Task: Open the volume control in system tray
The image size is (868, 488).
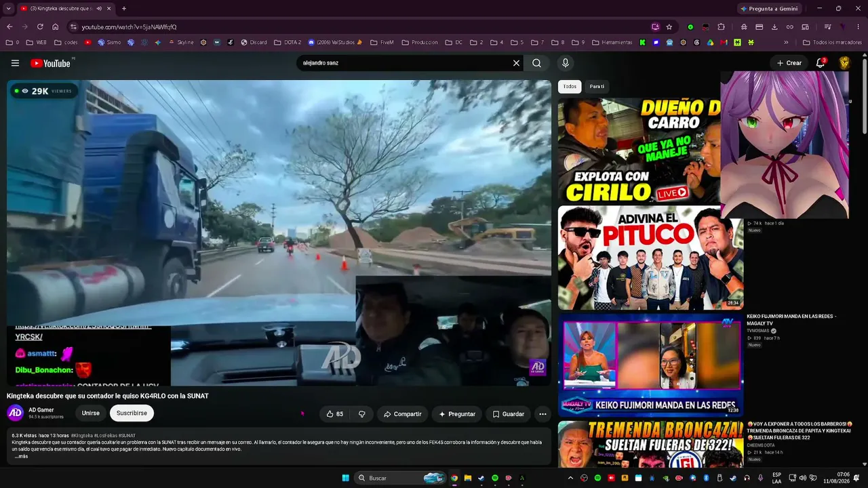Action: [802, 478]
